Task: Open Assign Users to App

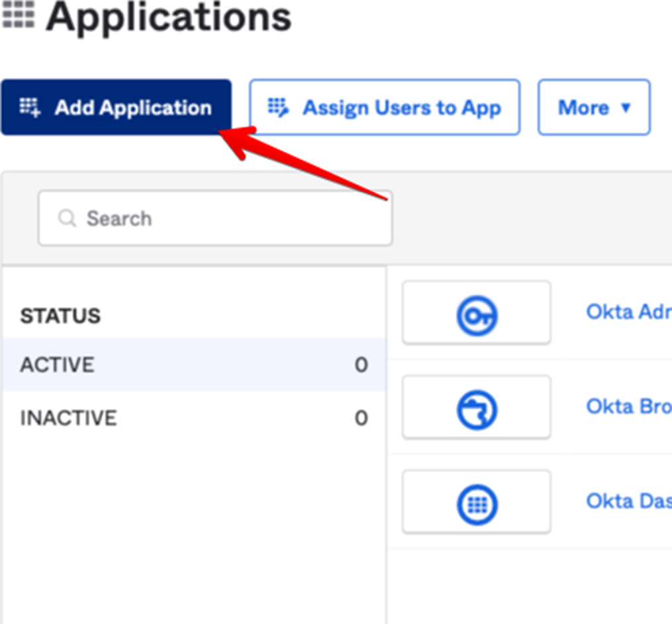Action: (x=385, y=107)
